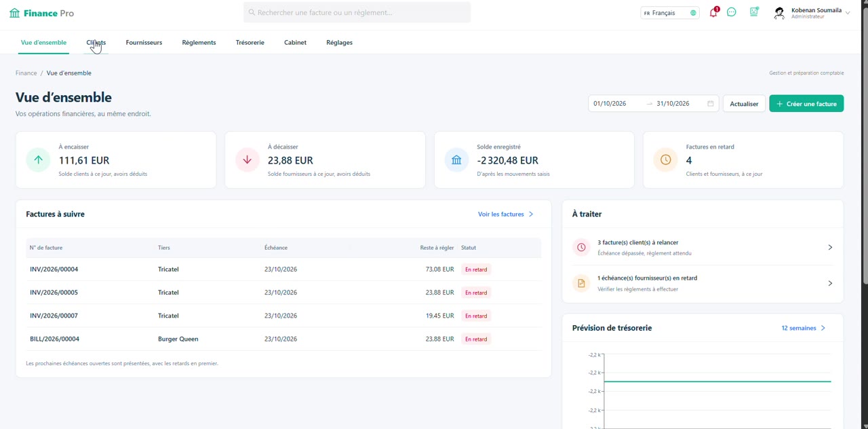Click the Finance breadcrumb link

(x=26, y=73)
